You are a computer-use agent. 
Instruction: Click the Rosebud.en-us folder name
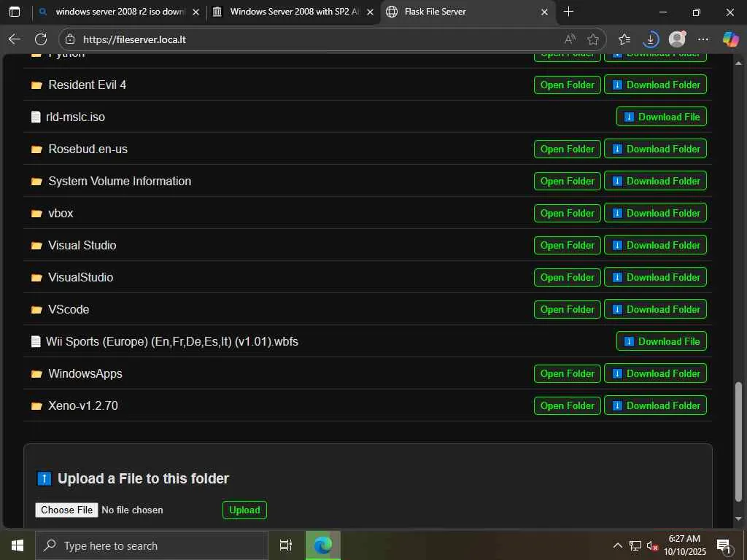pyautogui.click(x=88, y=149)
